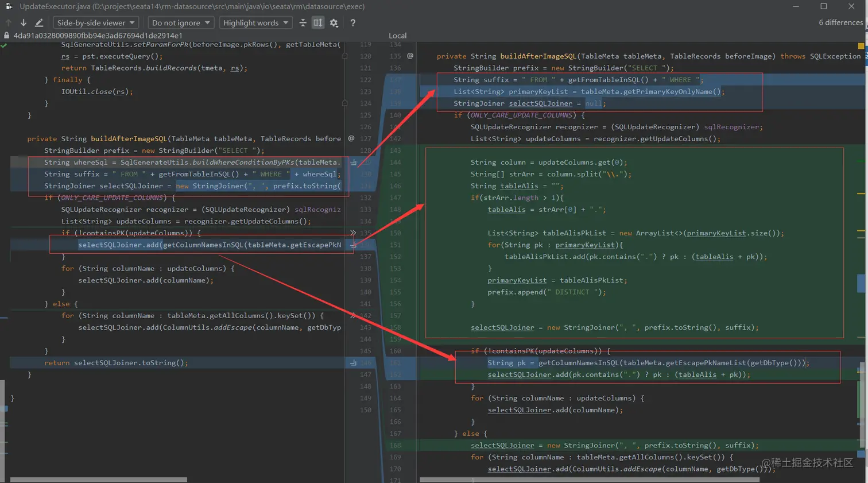Click override marker beside line 135
Viewport: 868px width, 483px height.
pyautogui.click(x=410, y=56)
